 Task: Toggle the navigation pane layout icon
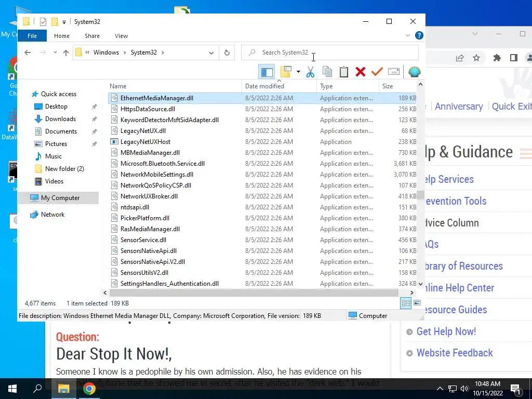pyautogui.click(x=267, y=72)
